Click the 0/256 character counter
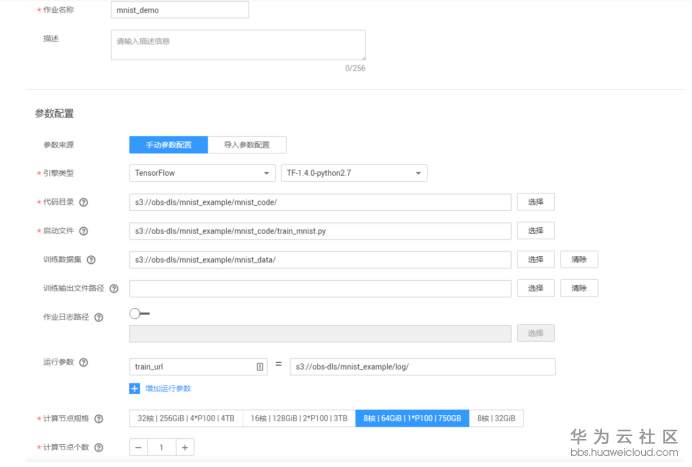692x467 pixels. (x=355, y=68)
